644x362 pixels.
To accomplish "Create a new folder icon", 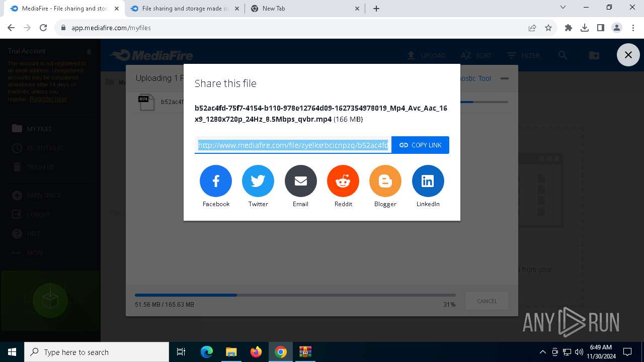I will pyautogui.click(x=594, y=55).
